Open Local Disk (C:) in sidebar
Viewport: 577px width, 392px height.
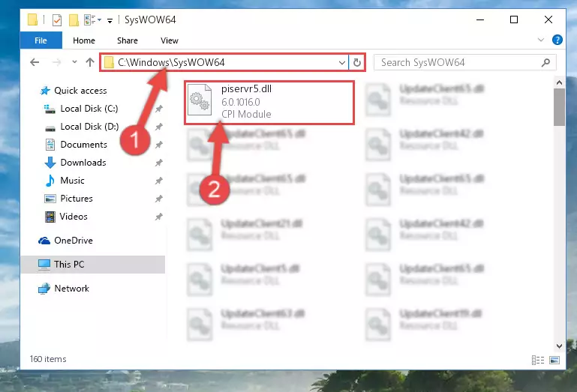click(89, 109)
